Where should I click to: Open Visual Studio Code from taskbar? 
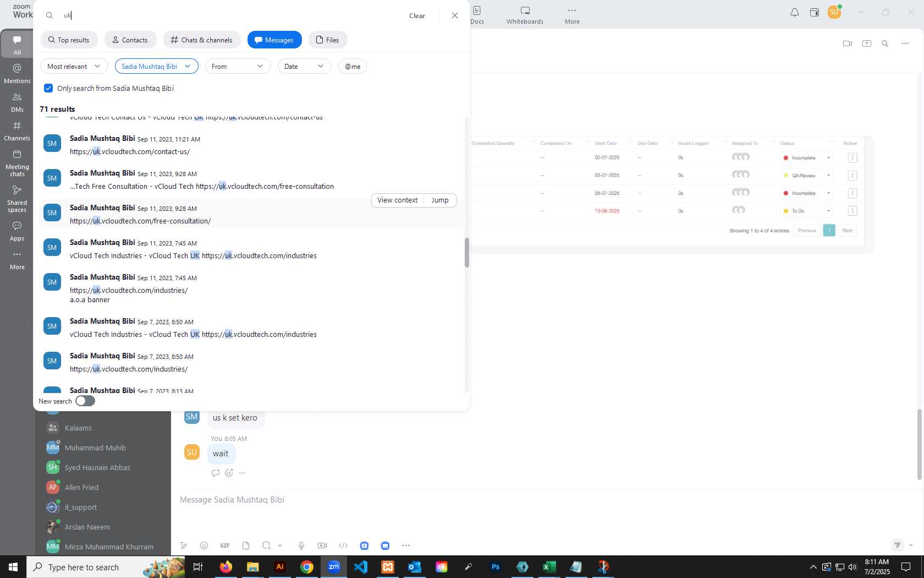click(x=361, y=567)
